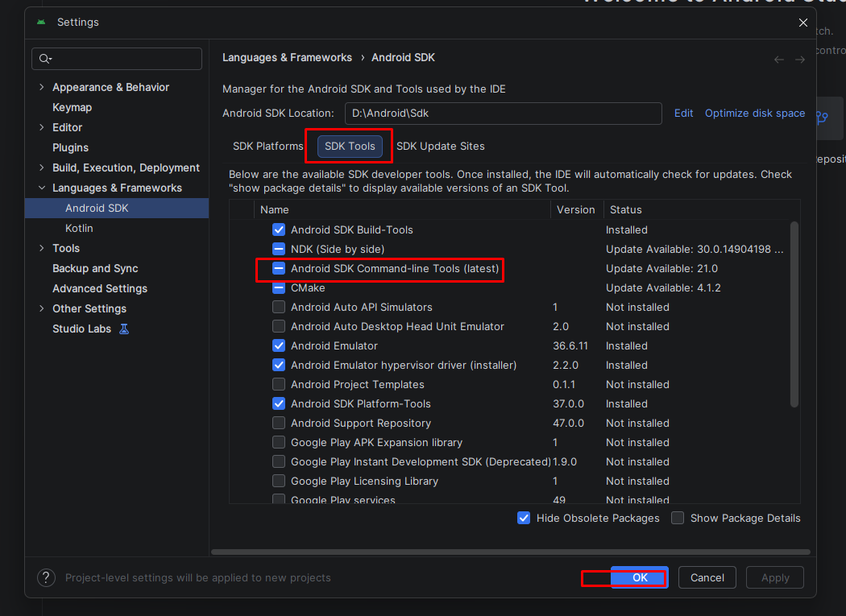
Task: Check Android Auto API Simulators
Action: click(279, 307)
